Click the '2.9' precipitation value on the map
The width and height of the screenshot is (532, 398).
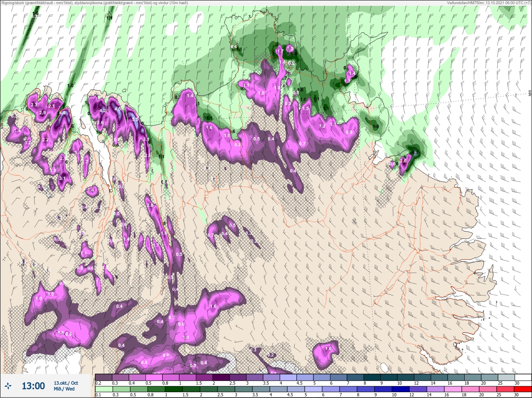pyautogui.click(x=42, y=113)
